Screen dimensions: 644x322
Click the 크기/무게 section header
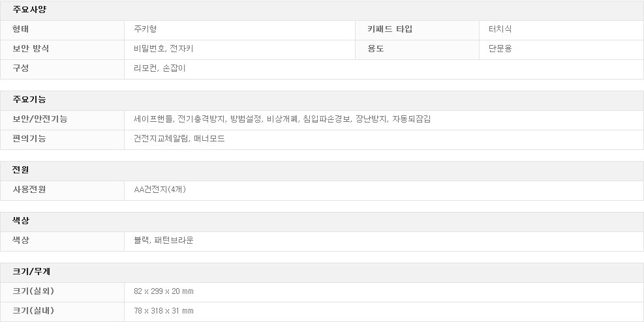(x=31, y=272)
